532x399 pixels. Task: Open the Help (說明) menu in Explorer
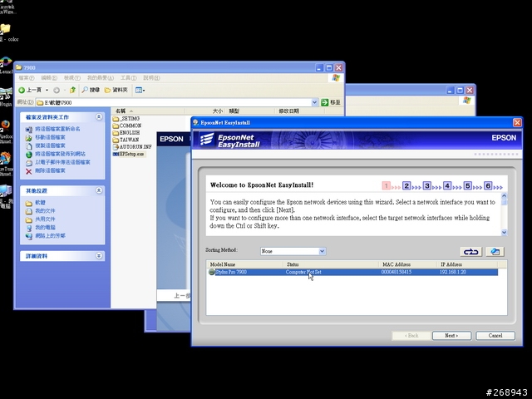(x=151, y=78)
